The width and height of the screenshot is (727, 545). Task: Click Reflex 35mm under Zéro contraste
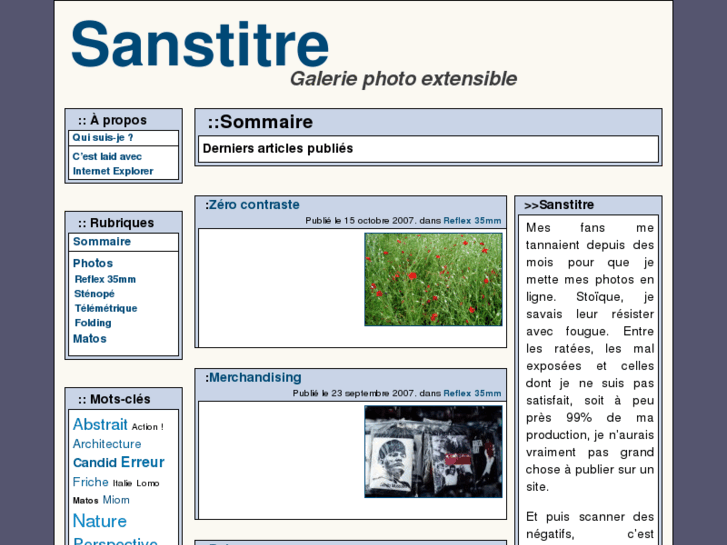tap(472, 221)
